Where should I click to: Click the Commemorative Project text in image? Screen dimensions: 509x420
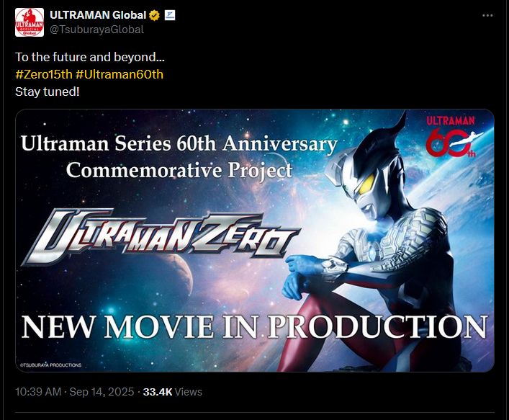click(179, 170)
